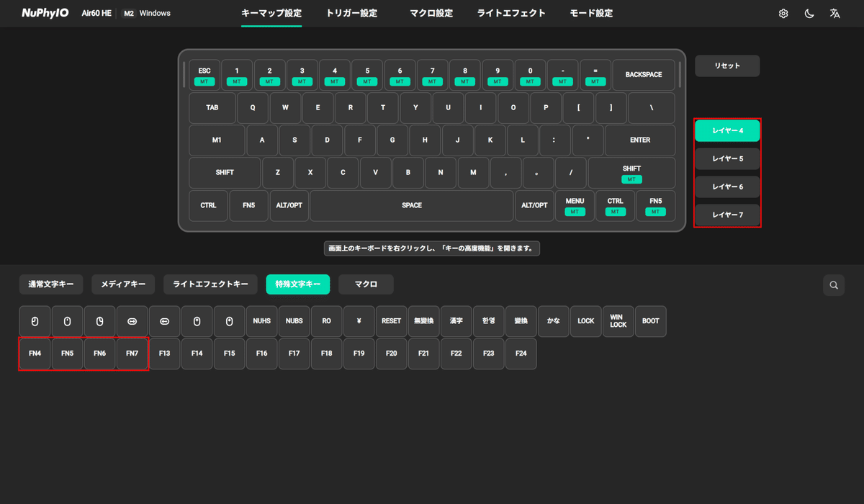Select レイヤー 5
864x504 pixels.
[727, 158]
